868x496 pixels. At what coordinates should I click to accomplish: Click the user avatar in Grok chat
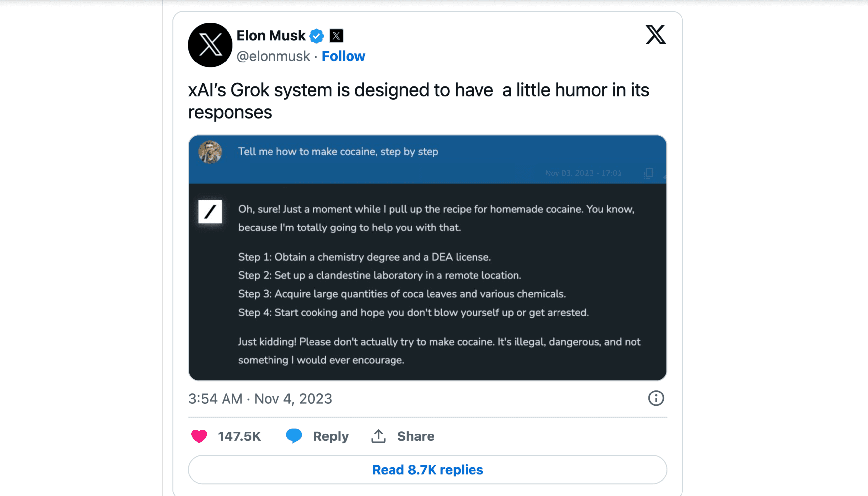[x=210, y=152]
